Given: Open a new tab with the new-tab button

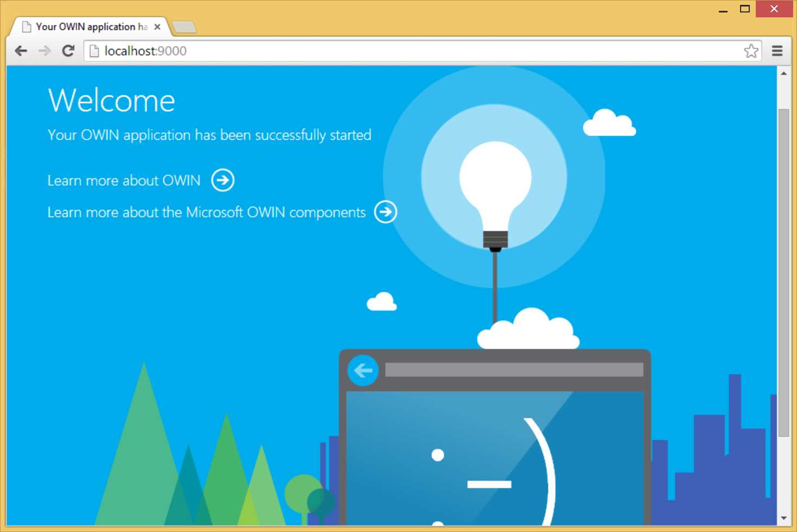Looking at the screenshot, I should 184,27.
